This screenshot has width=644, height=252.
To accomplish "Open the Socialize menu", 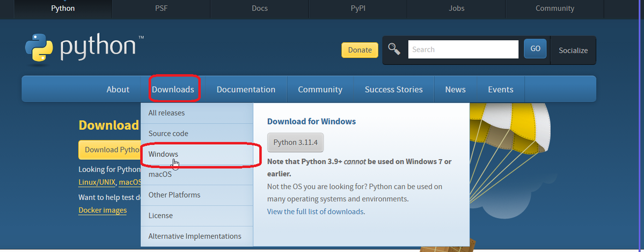I will pos(573,50).
